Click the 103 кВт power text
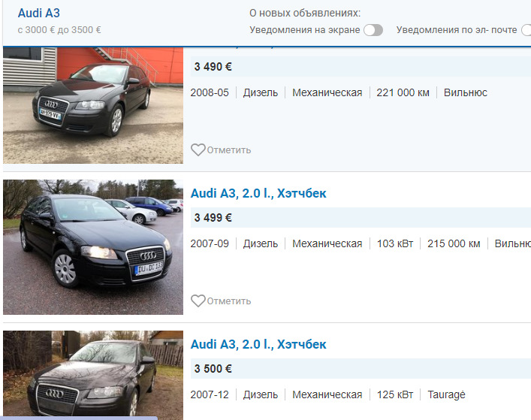 coord(395,244)
